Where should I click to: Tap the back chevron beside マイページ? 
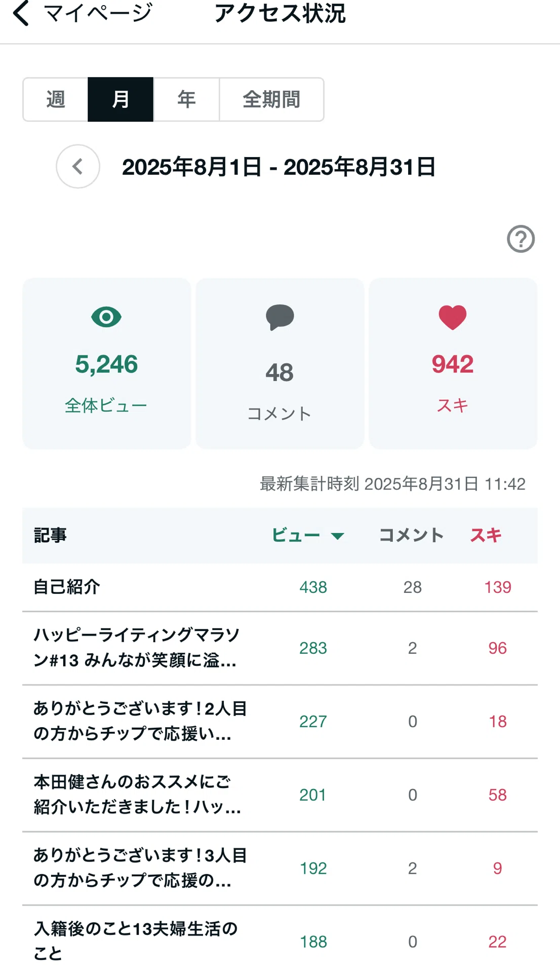21,13
